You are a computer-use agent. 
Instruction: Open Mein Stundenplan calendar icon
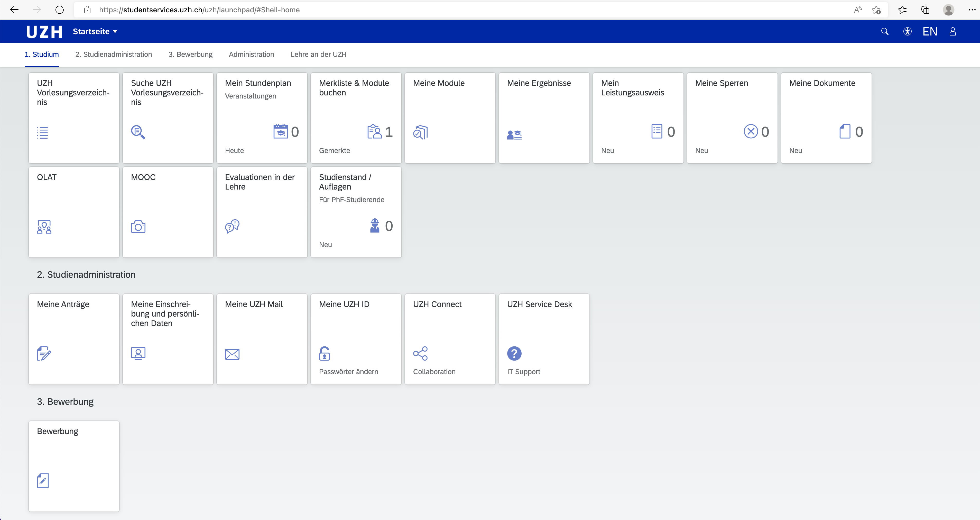281,131
